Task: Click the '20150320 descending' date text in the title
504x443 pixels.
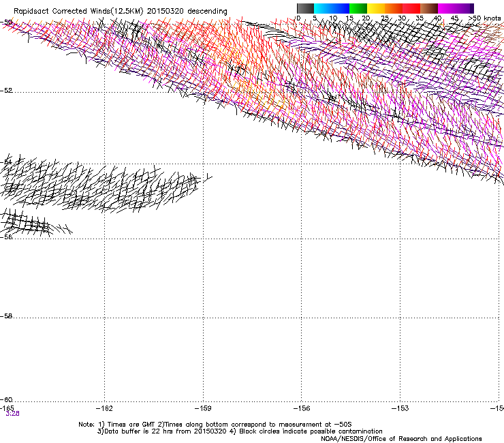Action: [x=187, y=12]
